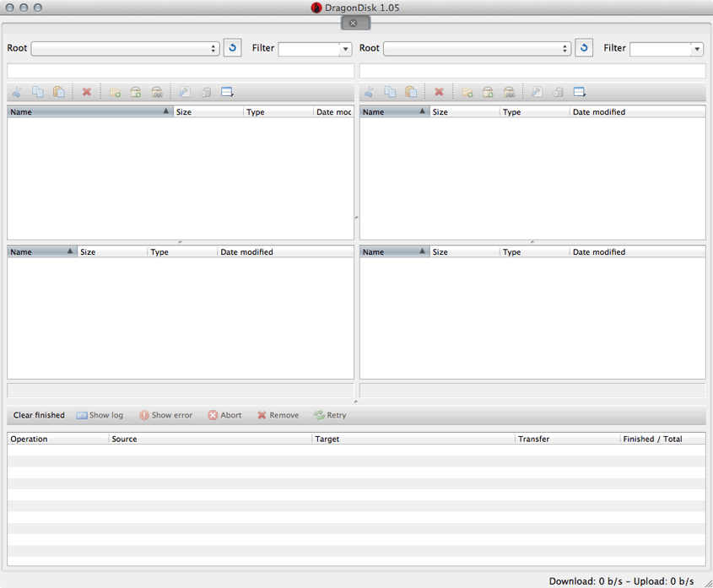713x588 pixels.
Task: Click the Remove button in the transfer bar
Action: [278, 415]
